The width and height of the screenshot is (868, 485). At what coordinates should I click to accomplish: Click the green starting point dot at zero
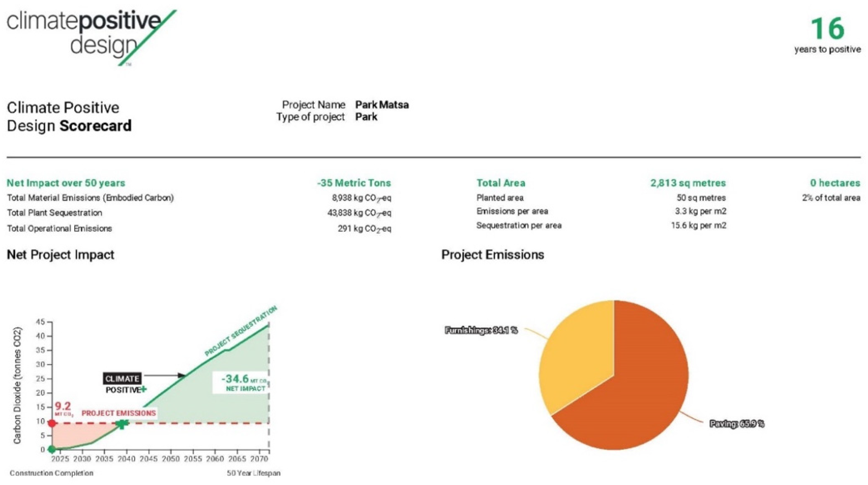51,449
